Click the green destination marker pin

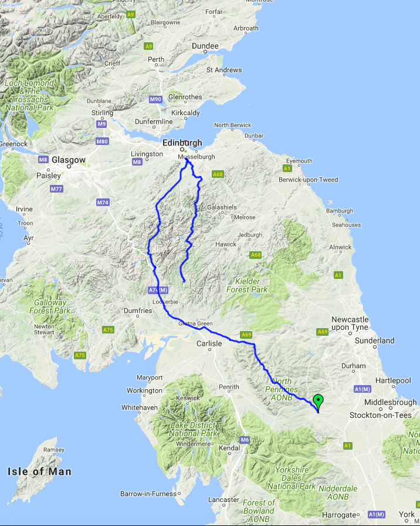coord(318,403)
